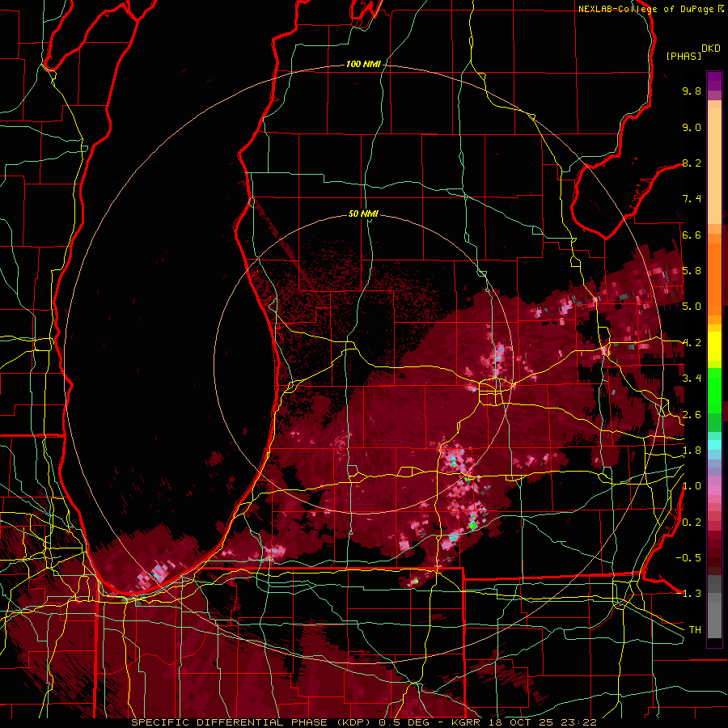This screenshot has width=728, height=728.
Task: Select the 5.0 scale value
Action: 692,307
